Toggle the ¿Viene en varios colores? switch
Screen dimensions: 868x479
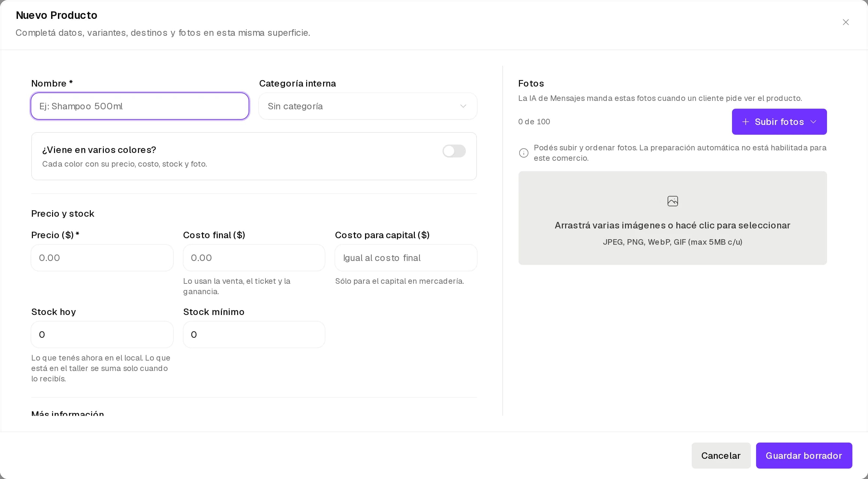[x=454, y=151]
